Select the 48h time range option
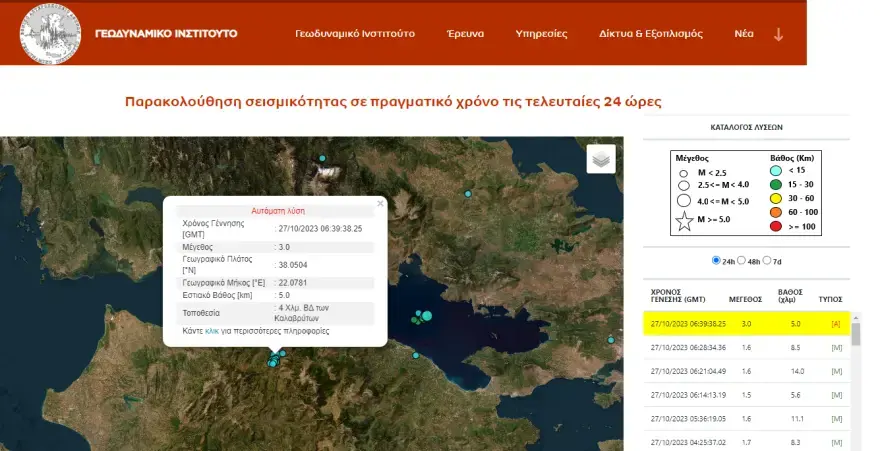The image size is (880, 451). (x=741, y=261)
